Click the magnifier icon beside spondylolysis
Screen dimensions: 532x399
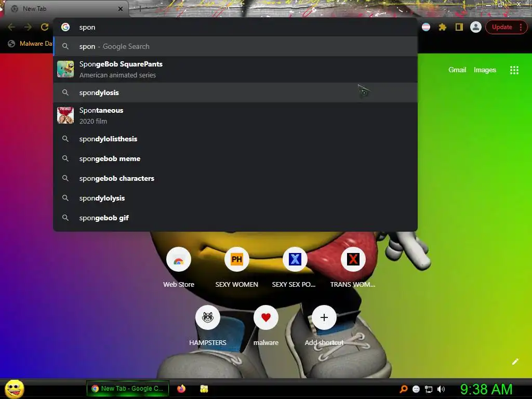click(x=65, y=198)
